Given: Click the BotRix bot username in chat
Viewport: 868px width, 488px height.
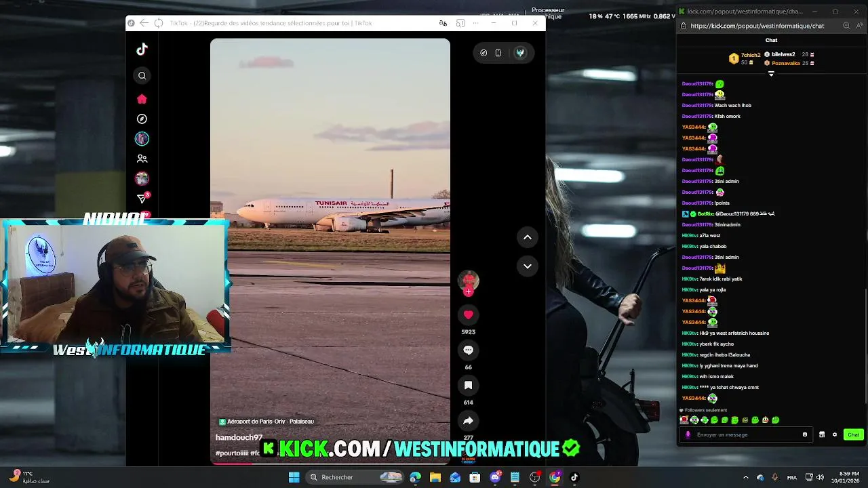Looking at the screenshot, I should click(705, 214).
